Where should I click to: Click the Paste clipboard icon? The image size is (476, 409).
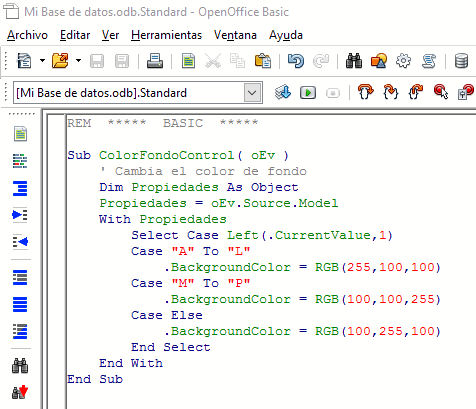click(x=263, y=61)
